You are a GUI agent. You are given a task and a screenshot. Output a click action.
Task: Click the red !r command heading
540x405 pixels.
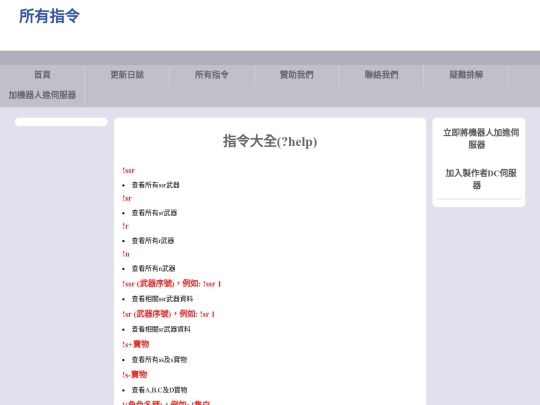(125, 226)
